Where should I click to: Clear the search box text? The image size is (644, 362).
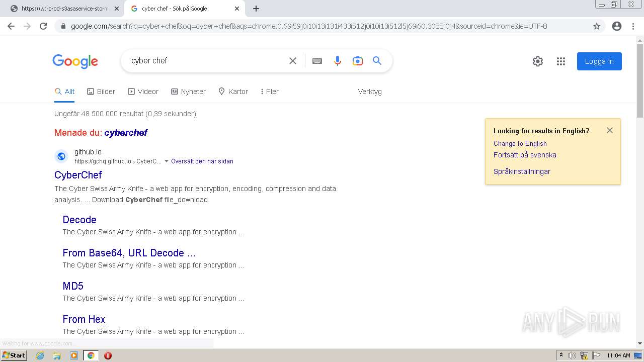pyautogui.click(x=293, y=61)
